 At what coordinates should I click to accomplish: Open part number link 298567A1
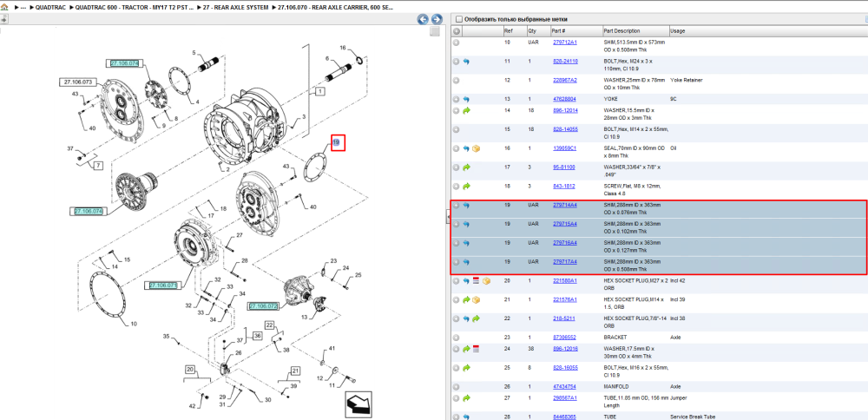click(565, 397)
